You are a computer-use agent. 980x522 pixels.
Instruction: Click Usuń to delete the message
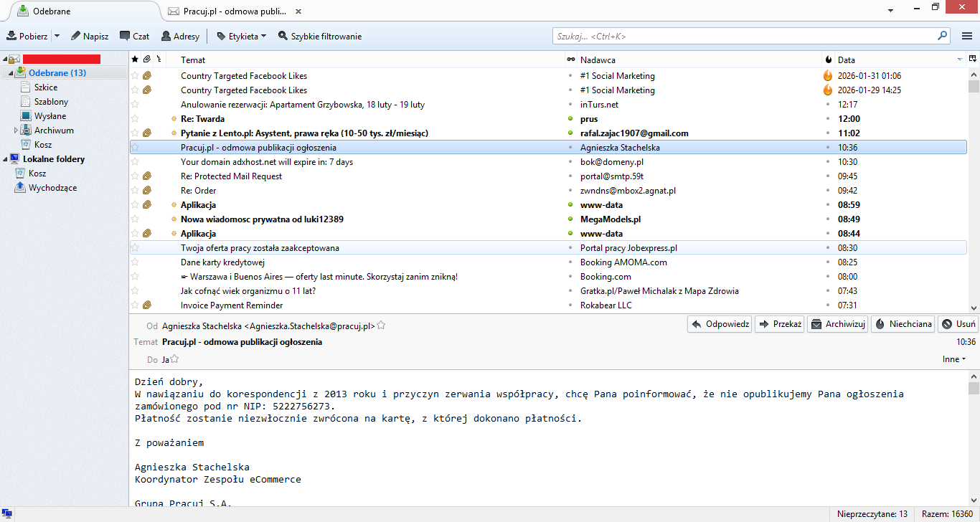(x=958, y=324)
